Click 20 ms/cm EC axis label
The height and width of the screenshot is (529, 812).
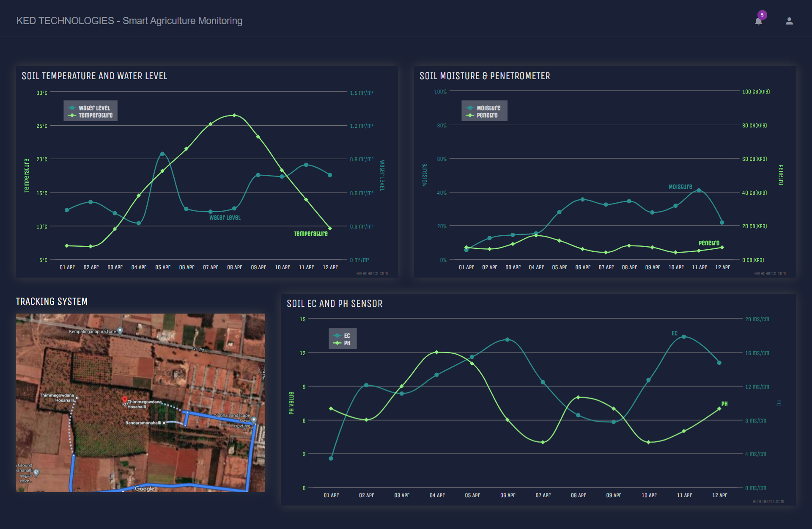tap(757, 319)
